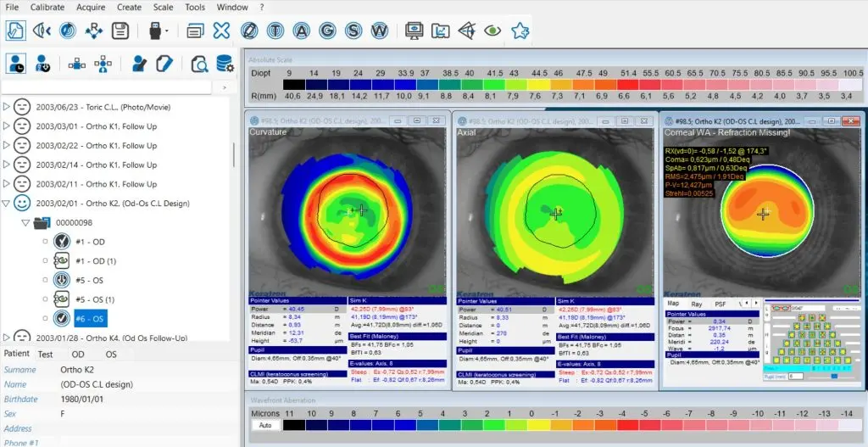Image resolution: width=868 pixels, height=447 pixels.
Task: Open the Ray tab in Corneal WA window
Action: pyautogui.click(x=697, y=305)
